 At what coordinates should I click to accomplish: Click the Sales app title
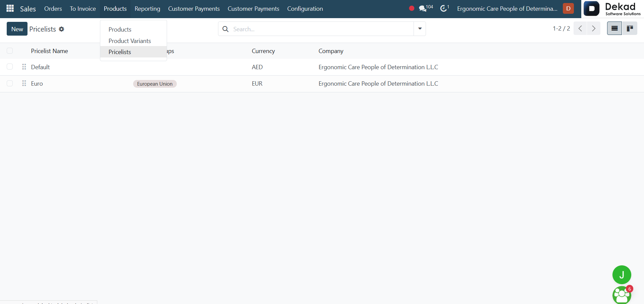[x=28, y=9]
